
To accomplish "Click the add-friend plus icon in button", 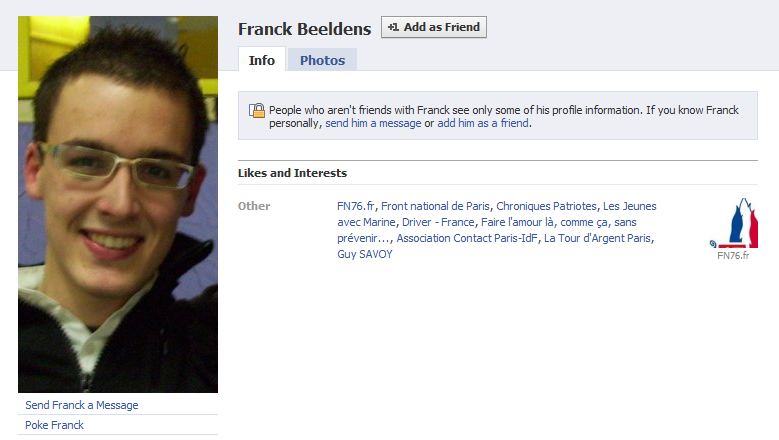I will (x=393, y=27).
